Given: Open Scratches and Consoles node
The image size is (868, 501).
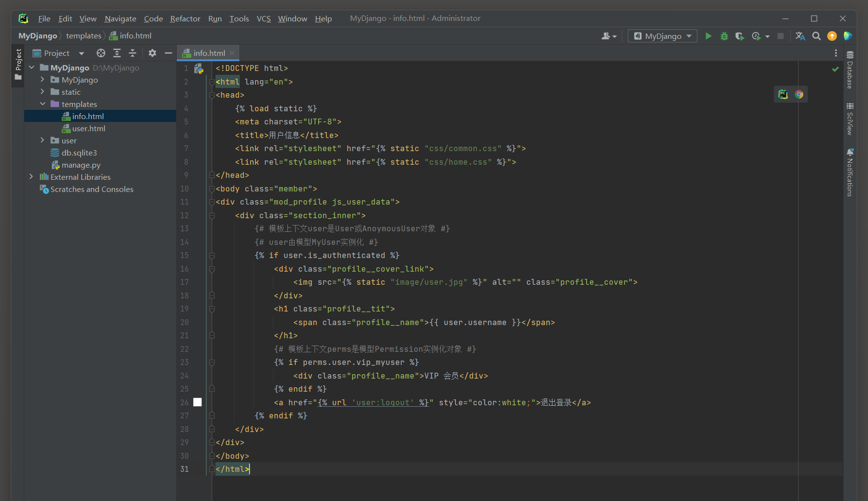Looking at the screenshot, I should 92,189.
